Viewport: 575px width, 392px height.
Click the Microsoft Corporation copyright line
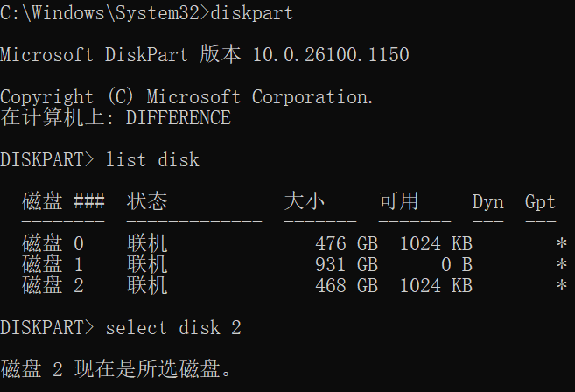[186, 96]
